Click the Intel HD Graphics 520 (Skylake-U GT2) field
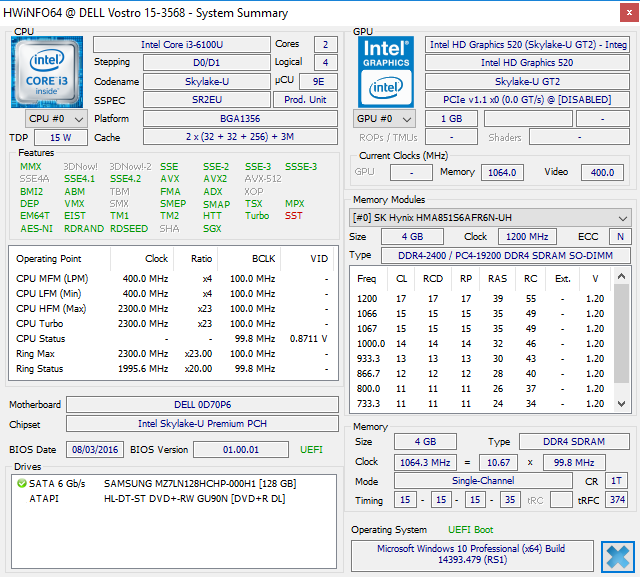Screen dimensions: 640x577 coord(527,44)
